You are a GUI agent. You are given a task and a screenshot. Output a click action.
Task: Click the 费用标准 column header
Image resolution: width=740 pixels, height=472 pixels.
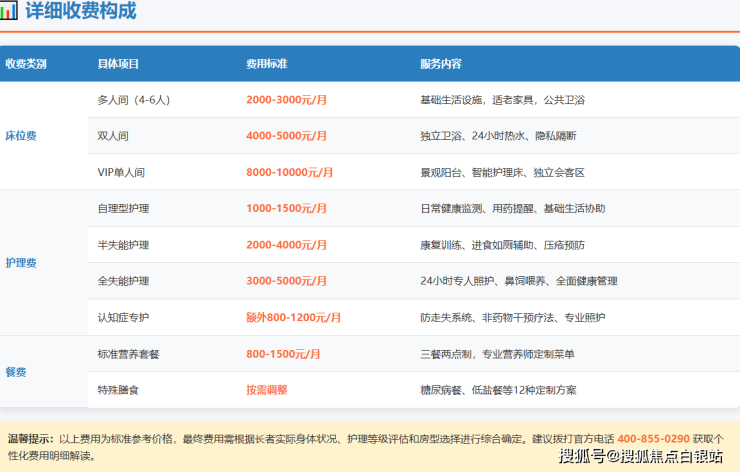[267, 64]
